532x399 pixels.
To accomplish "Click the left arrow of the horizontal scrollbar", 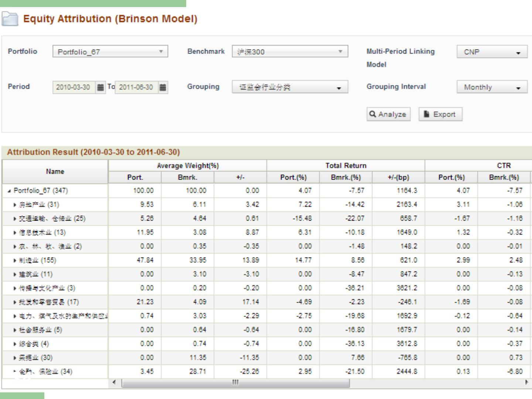I will [x=114, y=382].
